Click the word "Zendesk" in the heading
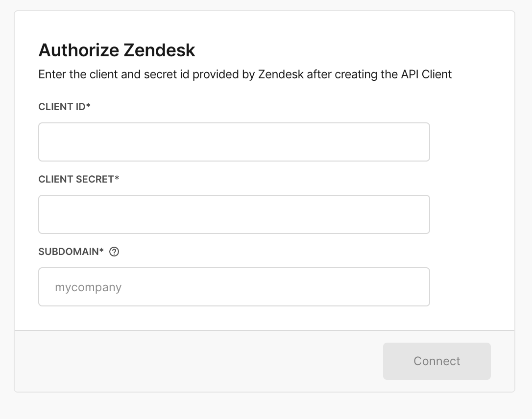Image resolution: width=532 pixels, height=419 pixels. [x=159, y=50]
